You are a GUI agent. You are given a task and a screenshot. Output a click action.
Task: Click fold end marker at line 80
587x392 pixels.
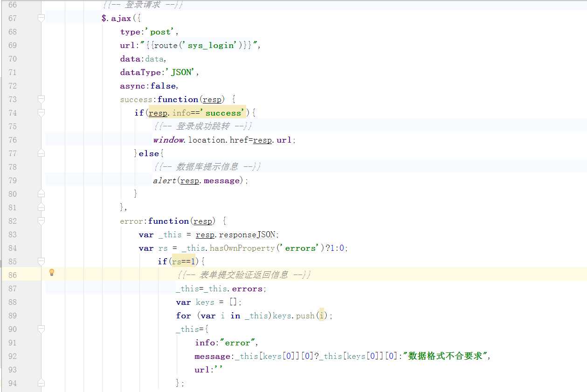coord(41,194)
